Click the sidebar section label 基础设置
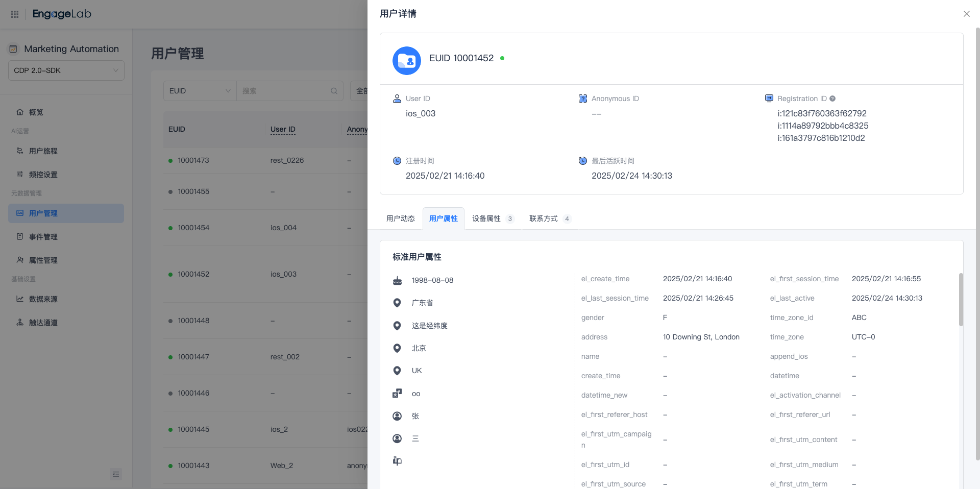The width and height of the screenshot is (980, 489). coord(23,279)
